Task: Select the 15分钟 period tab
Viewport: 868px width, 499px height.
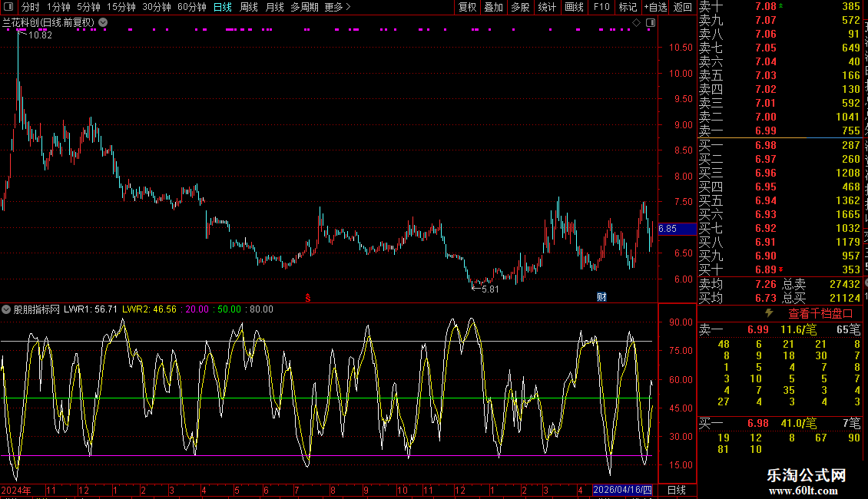Action: [121, 7]
